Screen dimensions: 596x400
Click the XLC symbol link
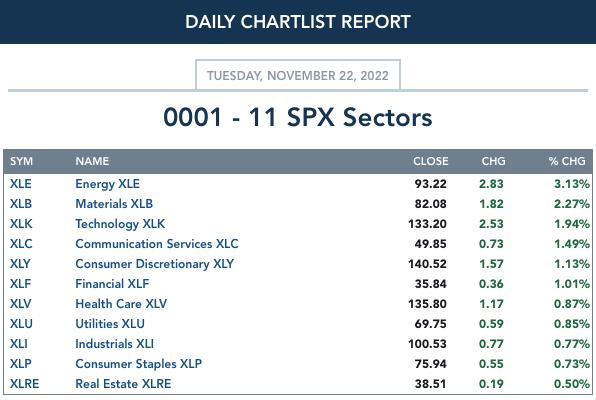click(x=21, y=244)
